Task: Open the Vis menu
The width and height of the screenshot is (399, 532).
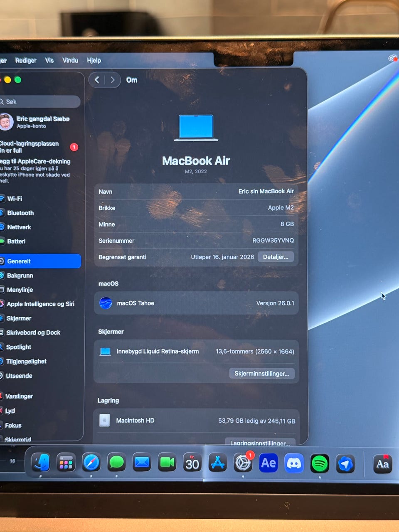Action: (49, 60)
